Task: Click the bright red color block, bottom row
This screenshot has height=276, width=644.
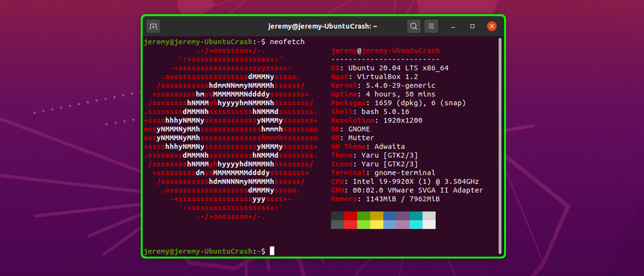Action: [351, 224]
